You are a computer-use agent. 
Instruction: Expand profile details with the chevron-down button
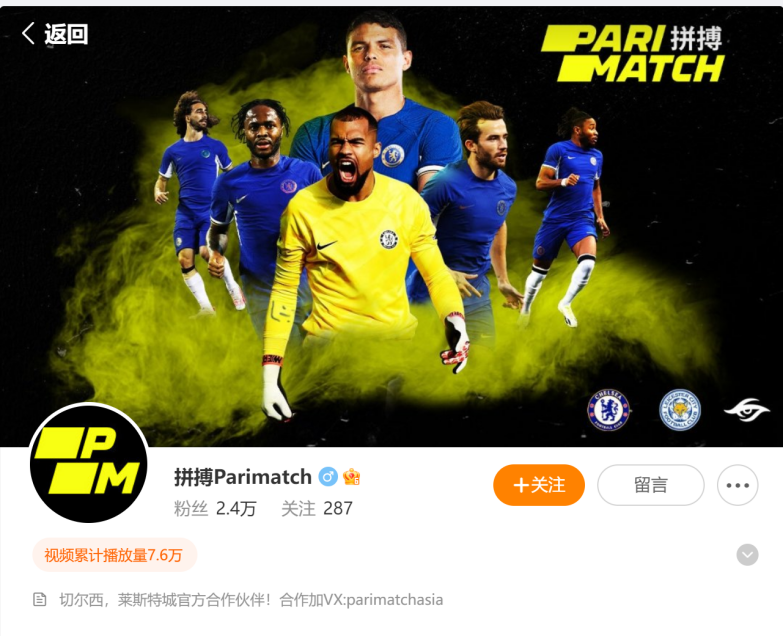[747, 555]
